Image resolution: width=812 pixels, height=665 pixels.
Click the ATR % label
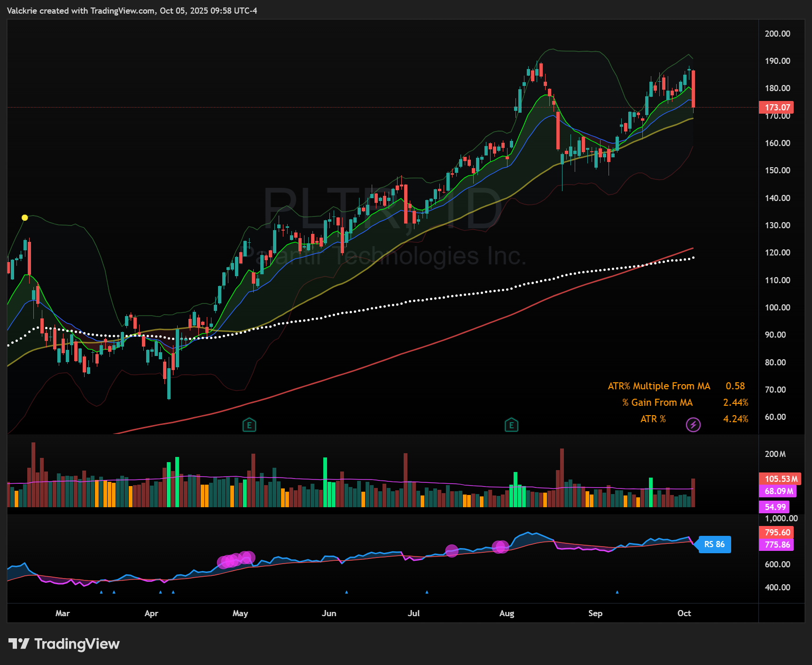pyautogui.click(x=653, y=419)
